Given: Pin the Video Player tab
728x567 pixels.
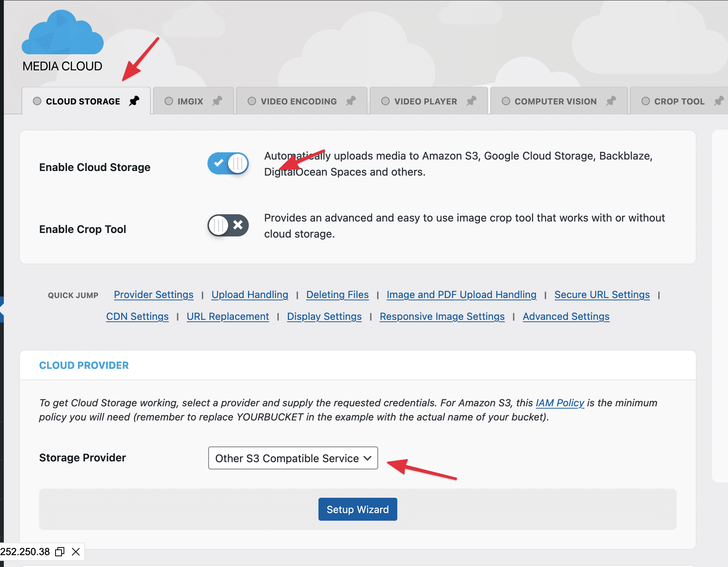Looking at the screenshot, I should tap(471, 101).
